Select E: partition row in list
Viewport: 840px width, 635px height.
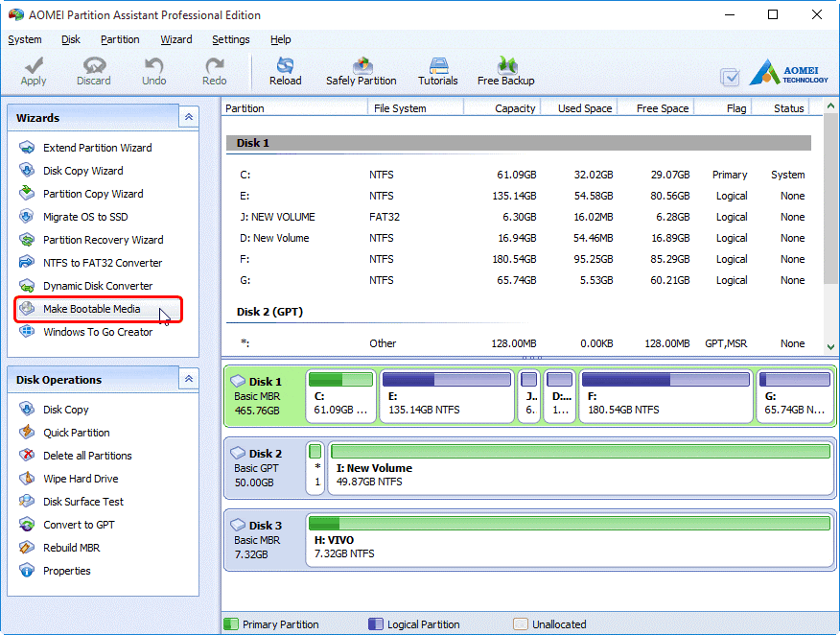pos(519,196)
